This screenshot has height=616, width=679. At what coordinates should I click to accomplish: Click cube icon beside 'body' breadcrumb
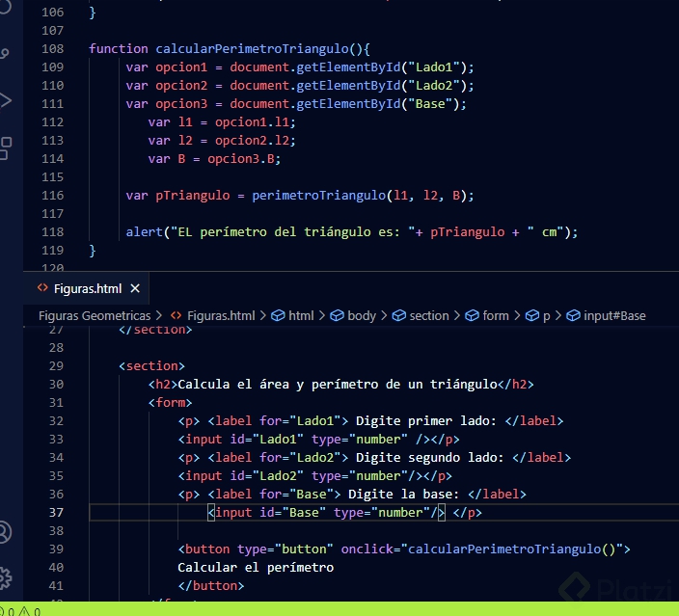[x=337, y=315]
